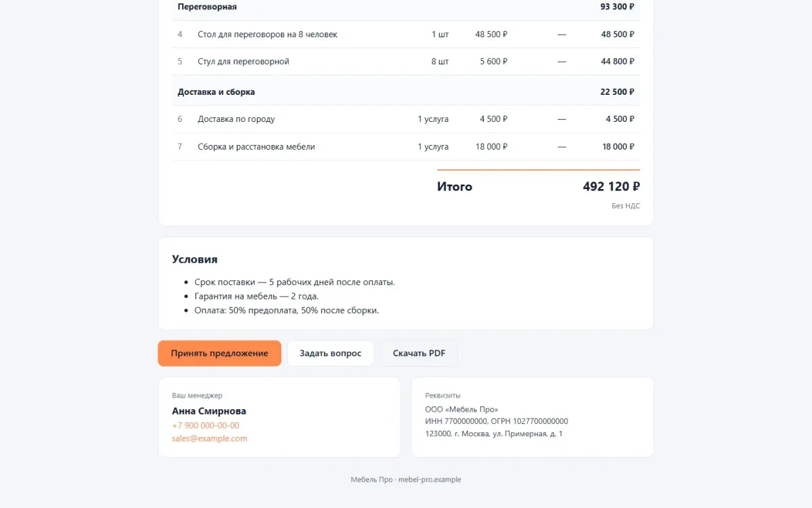The height and width of the screenshot is (508, 812).
Task: Call the +7 900 000-00-00 phone link
Action: 206,425
